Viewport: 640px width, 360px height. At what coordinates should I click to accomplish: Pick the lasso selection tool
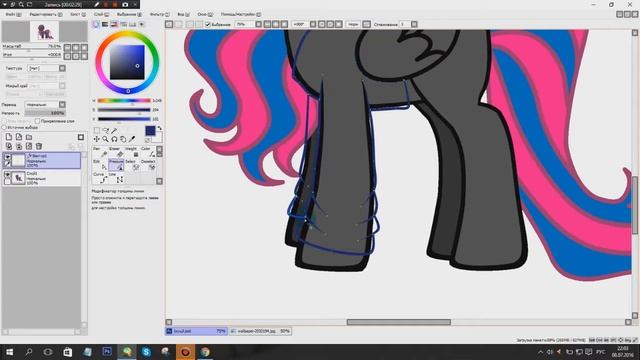[x=106, y=131]
